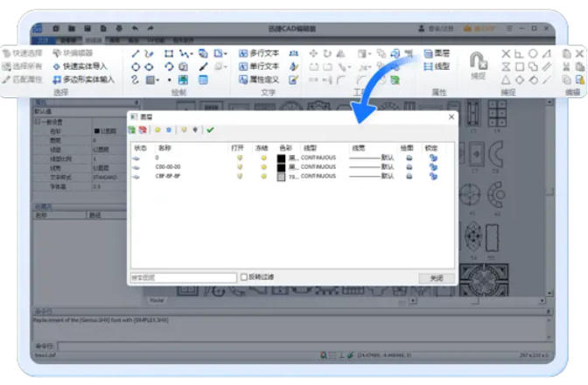Enable the 反转过滤 invert filter checkbox

[x=244, y=277]
